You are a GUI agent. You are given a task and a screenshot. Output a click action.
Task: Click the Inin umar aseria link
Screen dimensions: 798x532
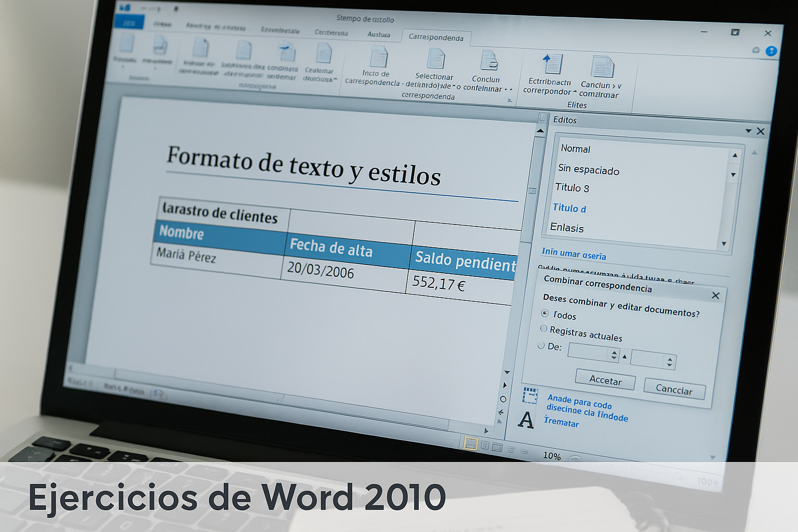[x=574, y=255]
